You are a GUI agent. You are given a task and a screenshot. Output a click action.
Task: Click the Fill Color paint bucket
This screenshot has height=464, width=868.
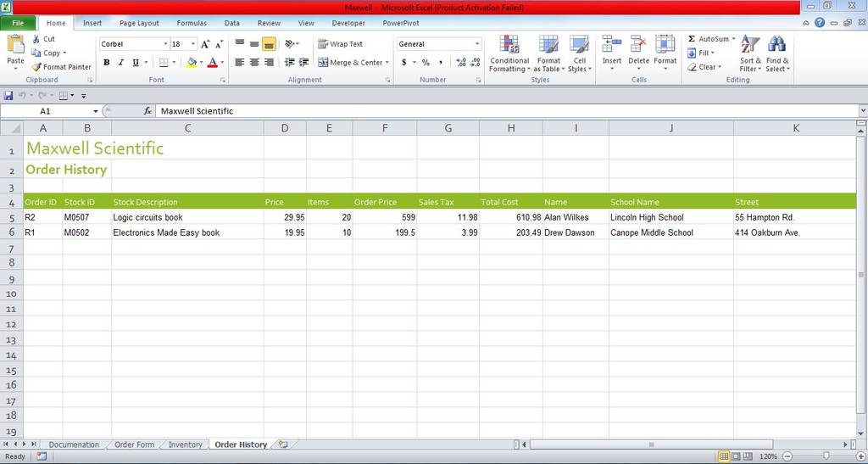(x=192, y=63)
